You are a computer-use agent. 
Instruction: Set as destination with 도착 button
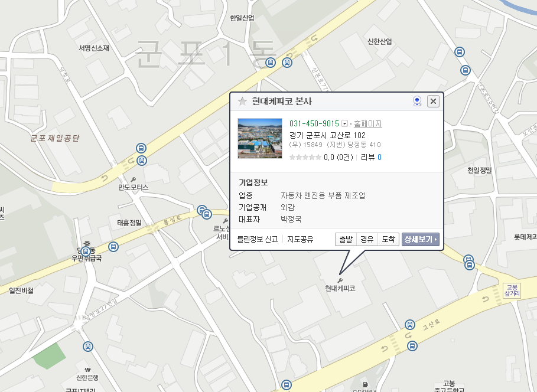(x=388, y=239)
